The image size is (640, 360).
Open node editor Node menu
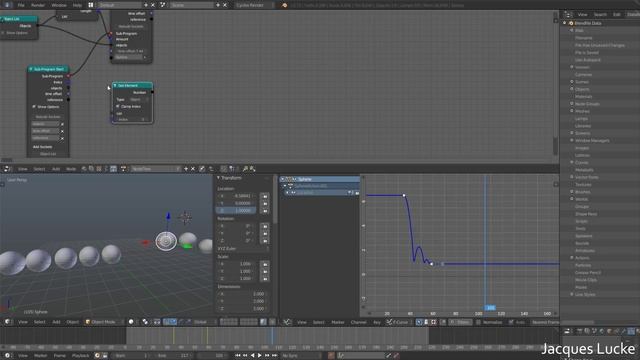point(71,169)
